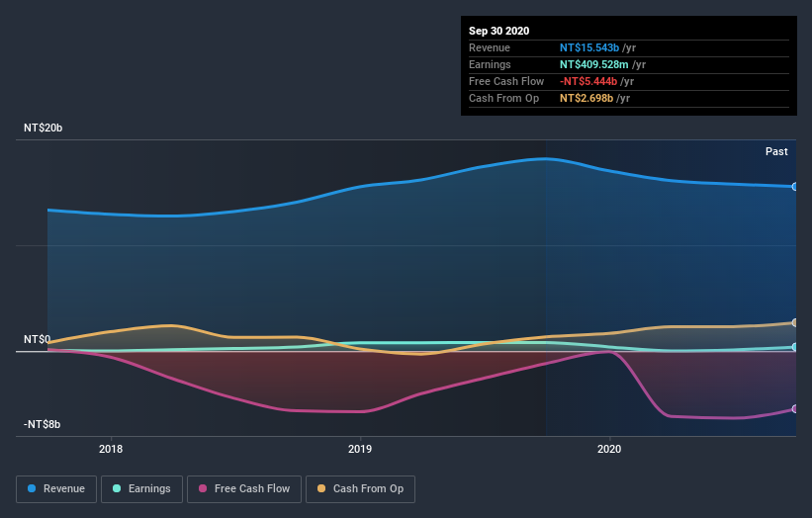The height and width of the screenshot is (518, 812).
Task: Click the NT$15.543b revenue value
Action: tap(589, 47)
